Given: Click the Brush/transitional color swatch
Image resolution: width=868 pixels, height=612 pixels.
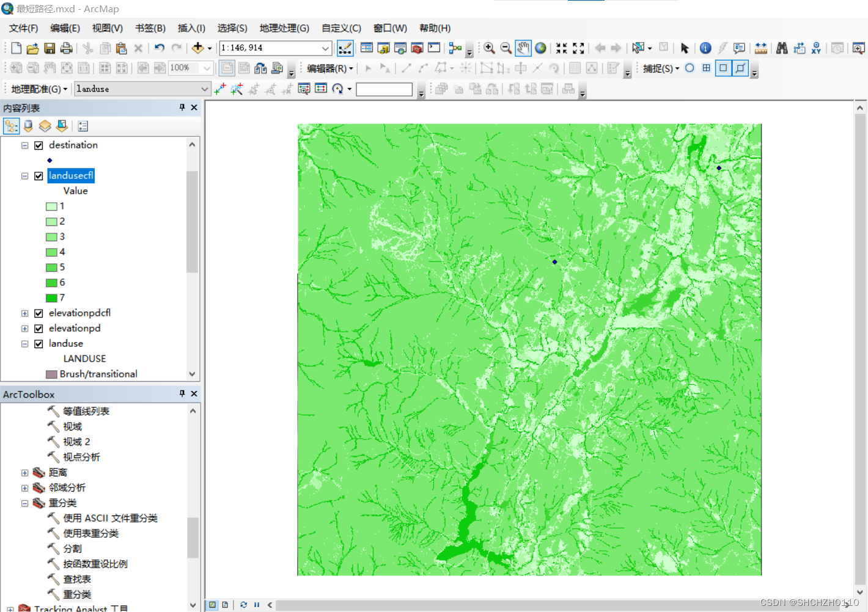Looking at the screenshot, I should coord(51,374).
